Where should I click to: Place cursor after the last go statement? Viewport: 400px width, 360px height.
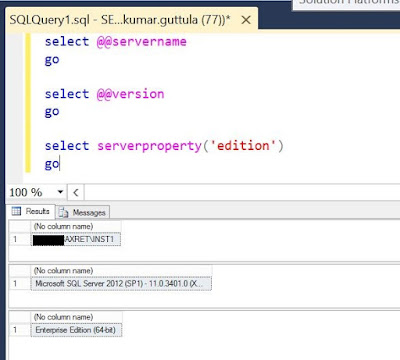[x=60, y=164]
